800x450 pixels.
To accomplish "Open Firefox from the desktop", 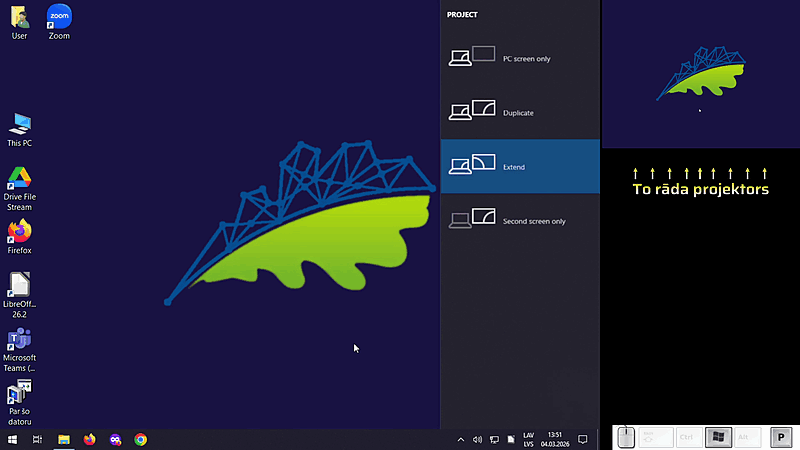I will coord(19,233).
